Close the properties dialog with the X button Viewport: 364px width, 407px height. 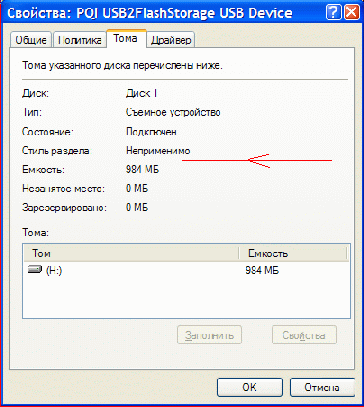[351, 13]
